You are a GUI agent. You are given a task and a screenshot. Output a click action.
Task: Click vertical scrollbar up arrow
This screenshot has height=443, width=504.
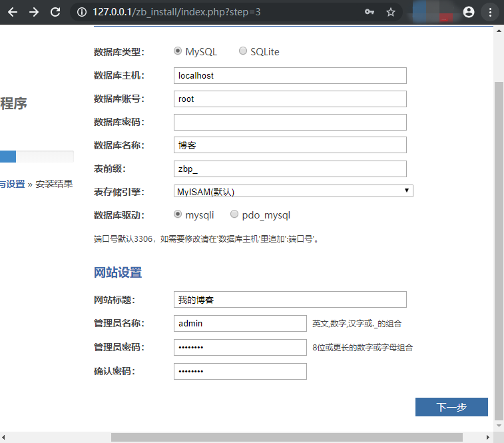[499, 31]
